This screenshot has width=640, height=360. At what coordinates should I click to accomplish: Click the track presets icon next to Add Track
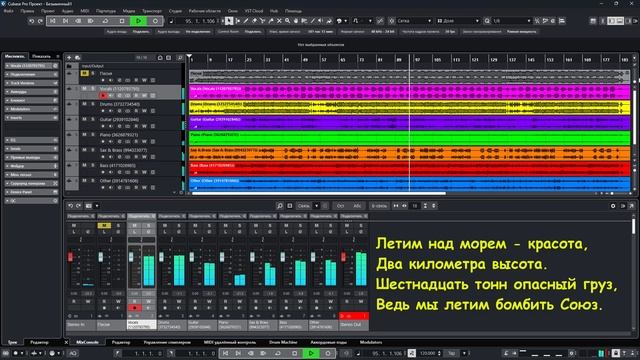(x=78, y=58)
